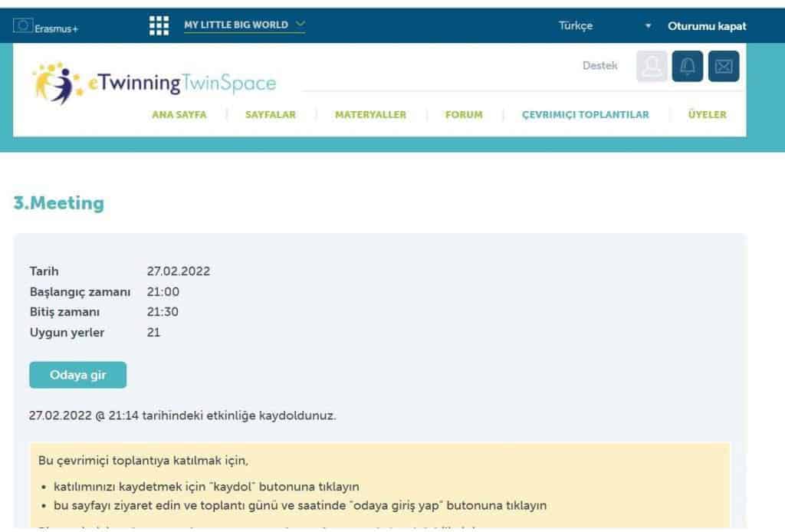785x532 pixels.
Task: Open ÇEVRIMIÇI TOPLANTILAR in the navigation
Action: [585, 115]
